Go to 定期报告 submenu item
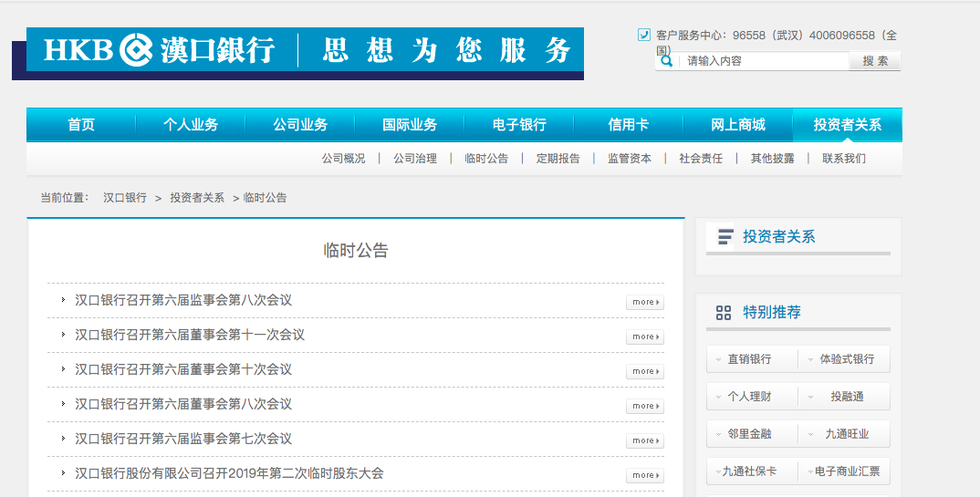Image resolution: width=980 pixels, height=497 pixels. [558, 159]
